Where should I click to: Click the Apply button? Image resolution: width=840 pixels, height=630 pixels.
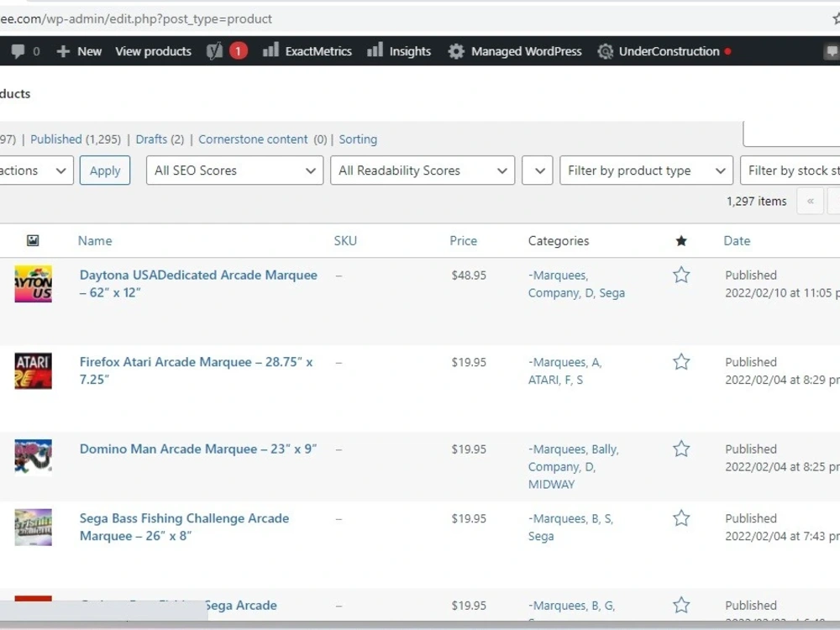click(x=105, y=171)
